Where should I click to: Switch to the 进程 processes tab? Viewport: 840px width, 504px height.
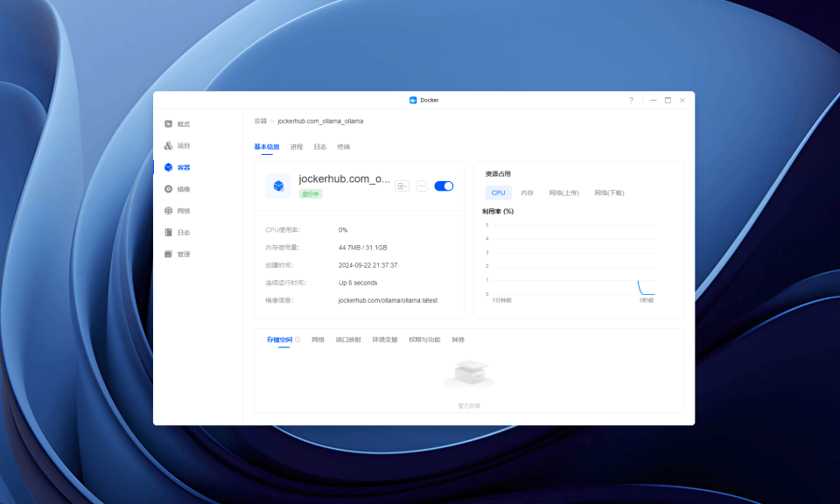coord(297,147)
